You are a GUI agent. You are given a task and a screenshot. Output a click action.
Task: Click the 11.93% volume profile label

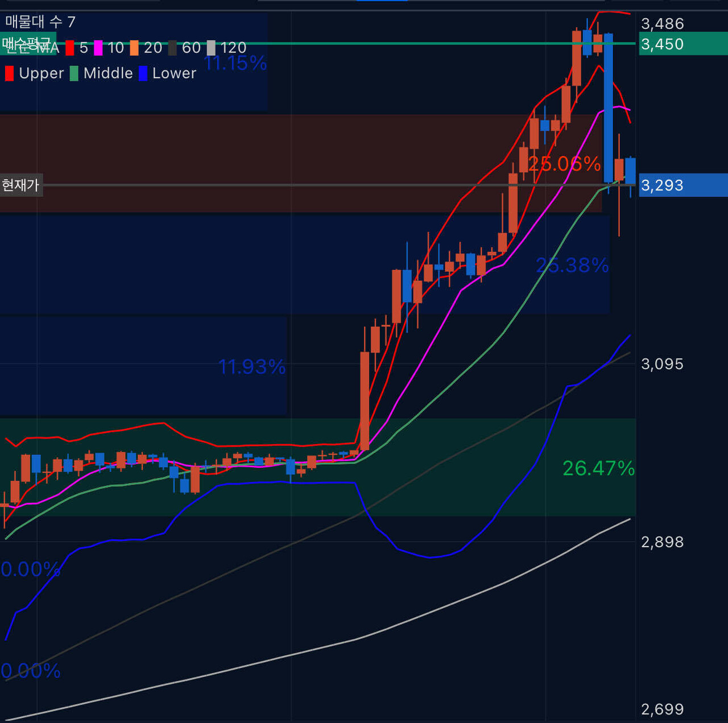pos(252,367)
